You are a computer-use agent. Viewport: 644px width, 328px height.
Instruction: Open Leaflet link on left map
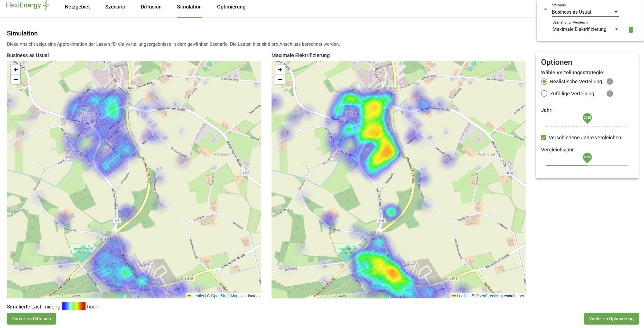[198, 296]
